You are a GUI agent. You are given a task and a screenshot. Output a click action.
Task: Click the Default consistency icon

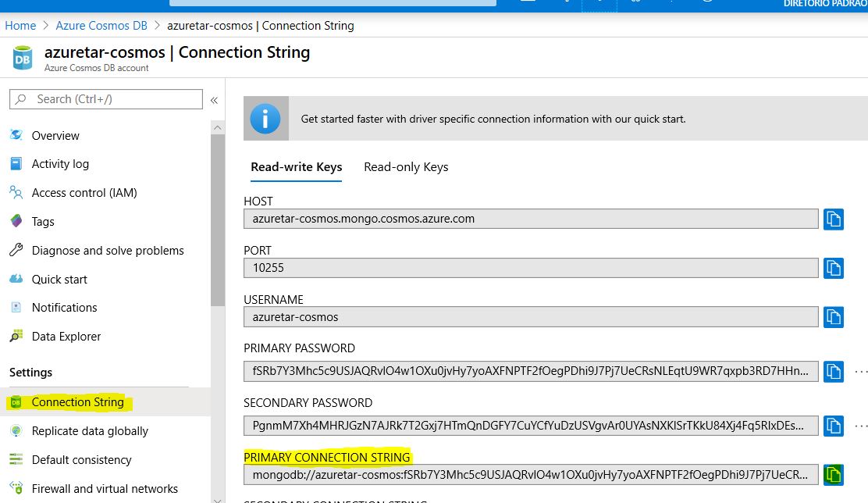16,459
